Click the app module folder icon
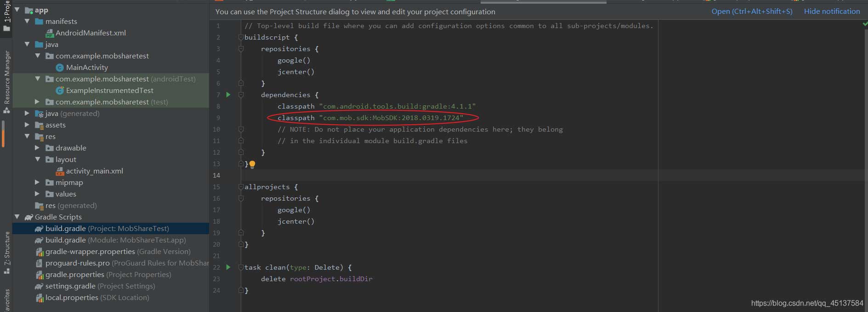868x312 pixels. 29,10
